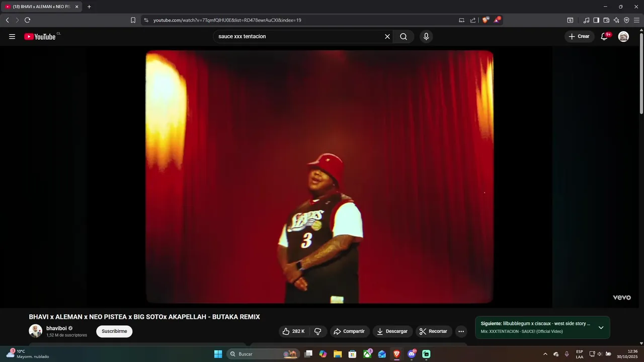644x362 pixels.
Task: Like the video showing 282 K
Action: [x=293, y=331]
